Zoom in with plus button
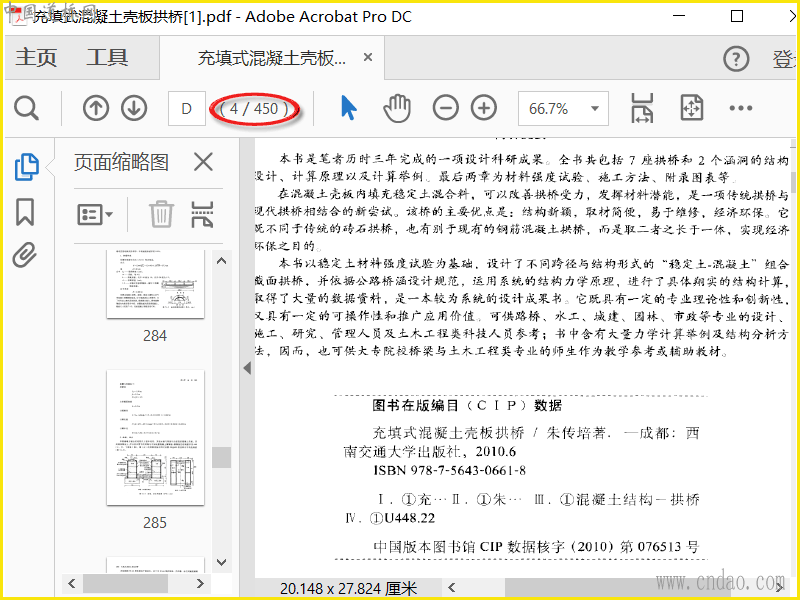Screen dimensions: 800x600 coord(484,108)
